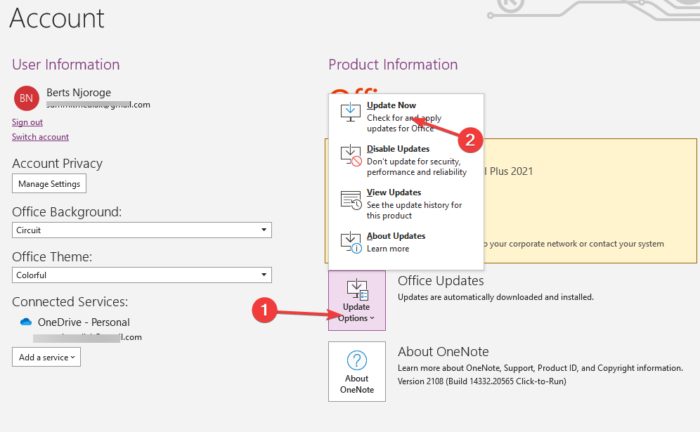700x432 pixels.
Task: Click the Update Now download icon
Action: [x=350, y=112]
